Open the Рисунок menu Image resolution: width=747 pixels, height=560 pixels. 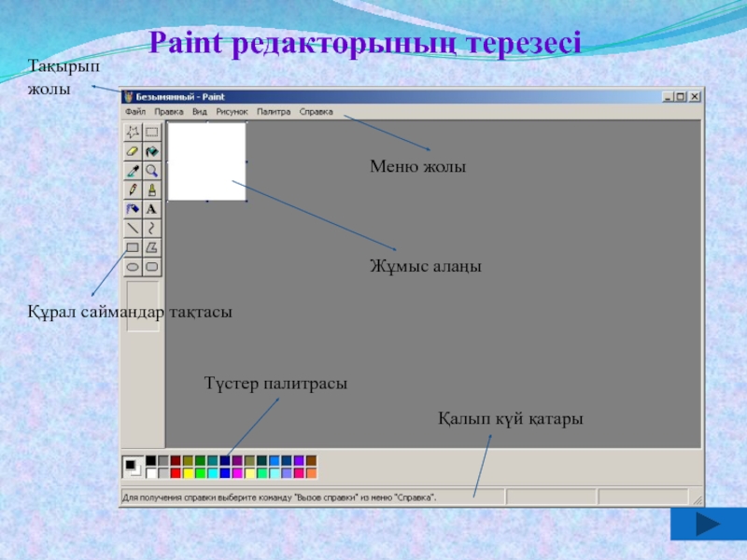pos(232,111)
